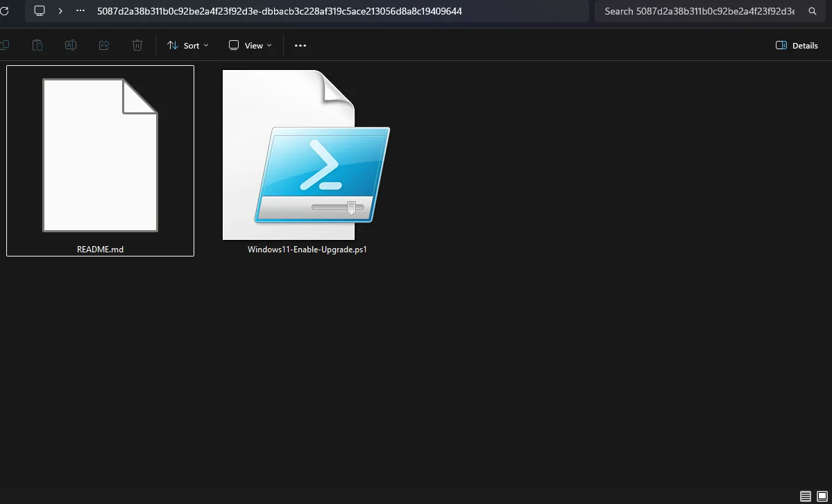The height and width of the screenshot is (504, 832).
Task: Open the View dropdown menu
Action: click(251, 46)
